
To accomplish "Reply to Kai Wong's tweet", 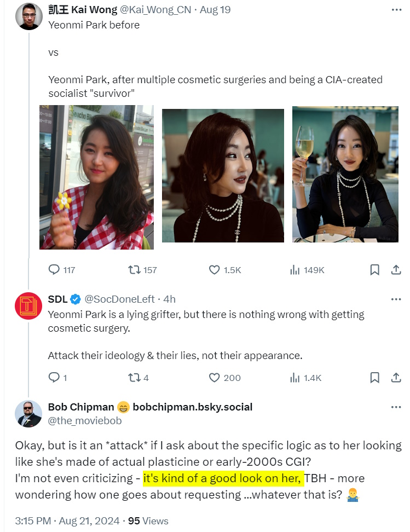I will coord(54,270).
